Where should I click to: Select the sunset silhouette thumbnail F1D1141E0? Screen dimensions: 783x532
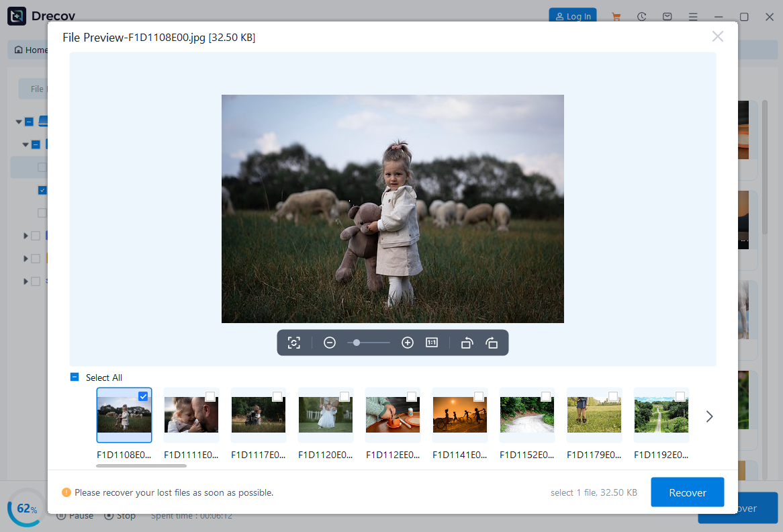tap(460, 415)
